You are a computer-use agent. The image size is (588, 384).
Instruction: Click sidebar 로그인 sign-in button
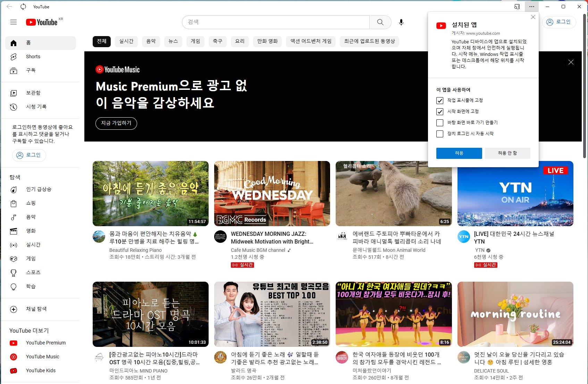[x=29, y=155]
